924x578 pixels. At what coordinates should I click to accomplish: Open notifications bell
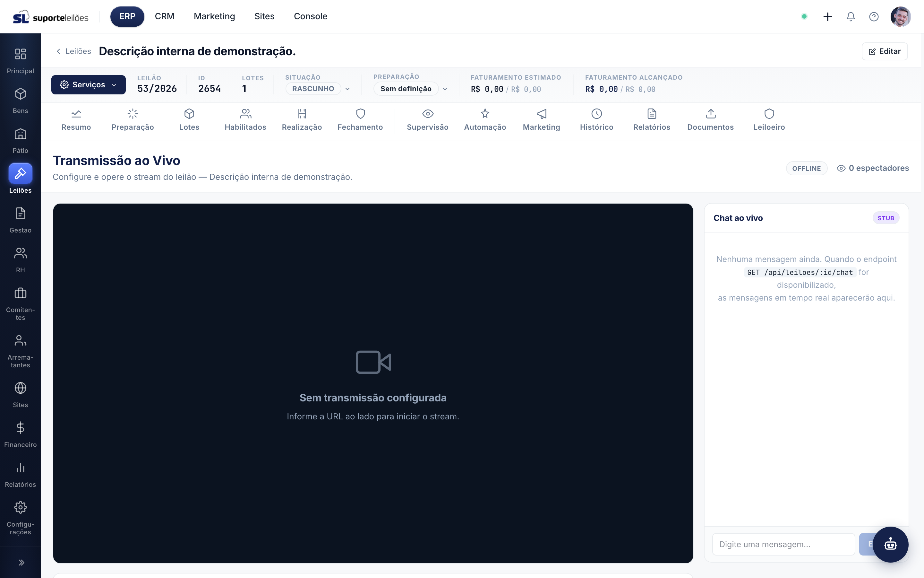coord(851,16)
